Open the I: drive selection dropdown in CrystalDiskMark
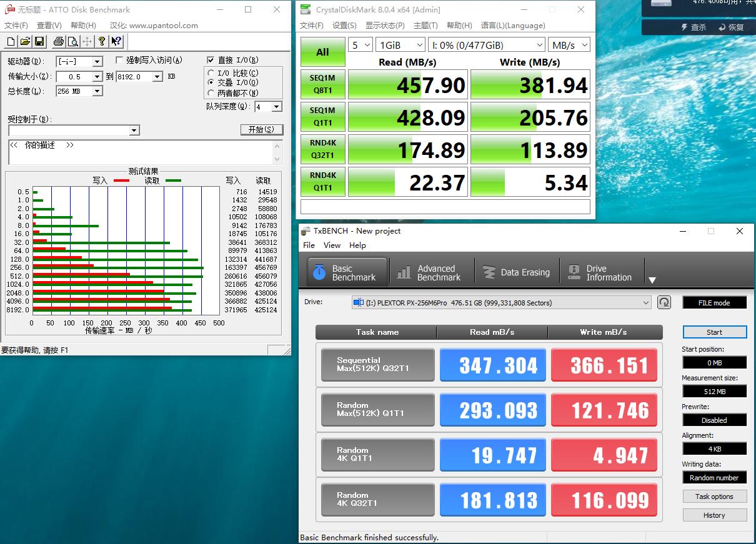 coord(487,45)
